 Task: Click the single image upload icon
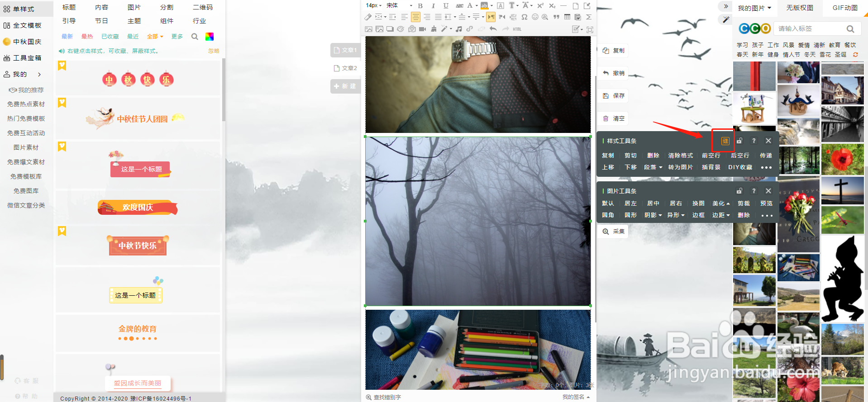368,29
